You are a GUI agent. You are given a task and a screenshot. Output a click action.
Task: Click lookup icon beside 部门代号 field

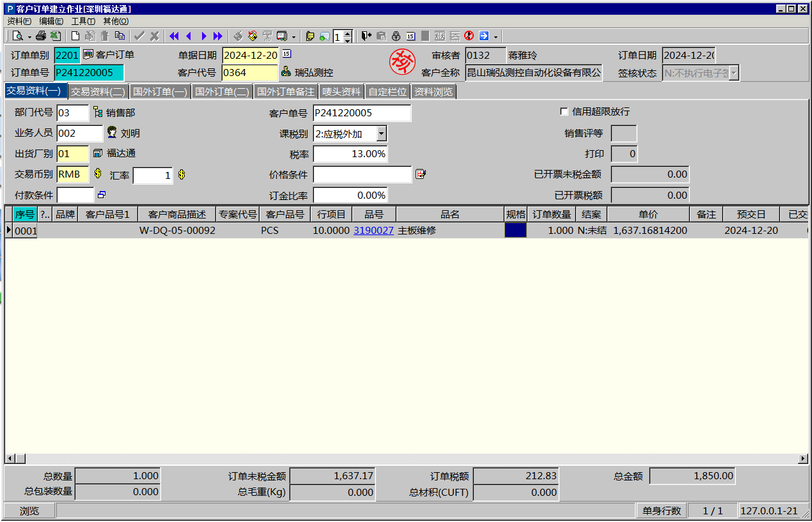(x=98, y=113)
